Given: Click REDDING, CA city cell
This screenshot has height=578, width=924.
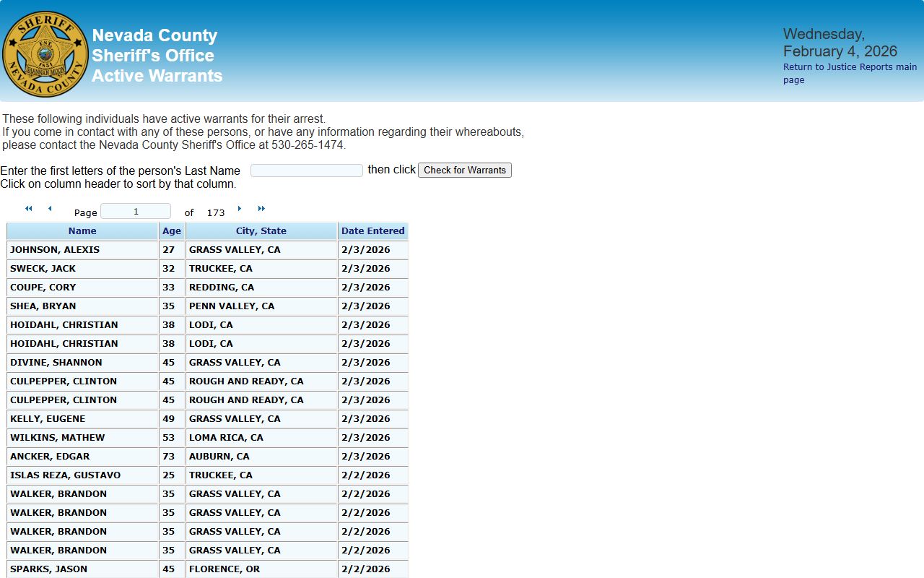Looking at the screenshot, I should (261, 288).
